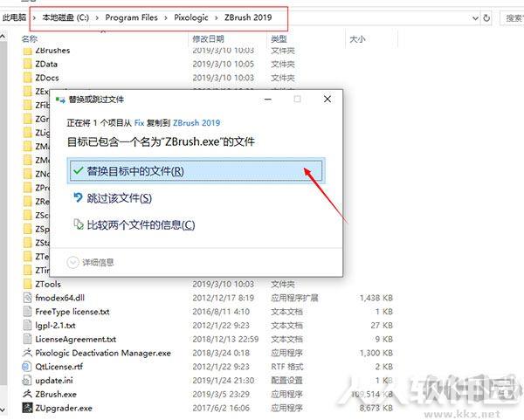This screenshot has height=420, width=524.
Task: Select the ZTools folder name
Action: pyautogui.click(x=48, y=284)
